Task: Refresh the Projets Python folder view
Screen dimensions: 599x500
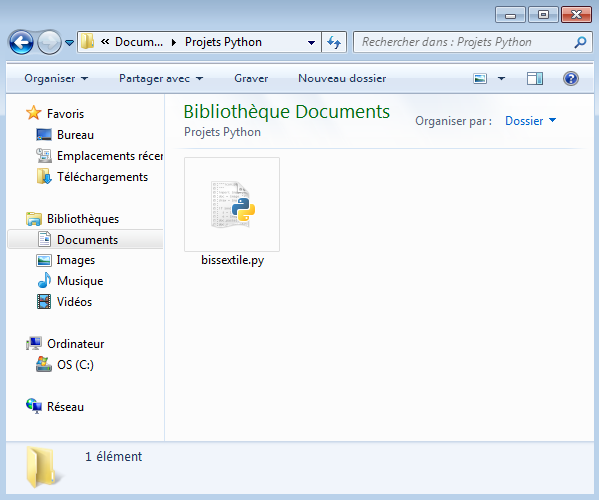Action: (334, 42)
